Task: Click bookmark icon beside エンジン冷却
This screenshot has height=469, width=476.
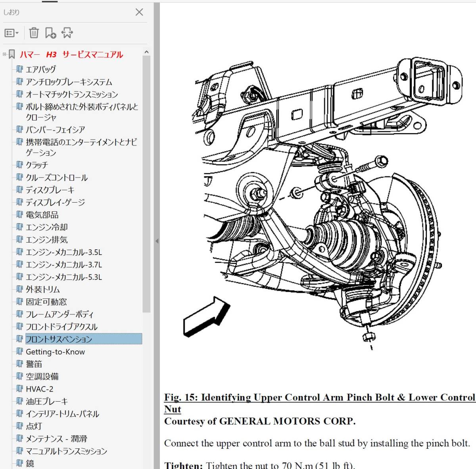Action: tap(19, 227)
